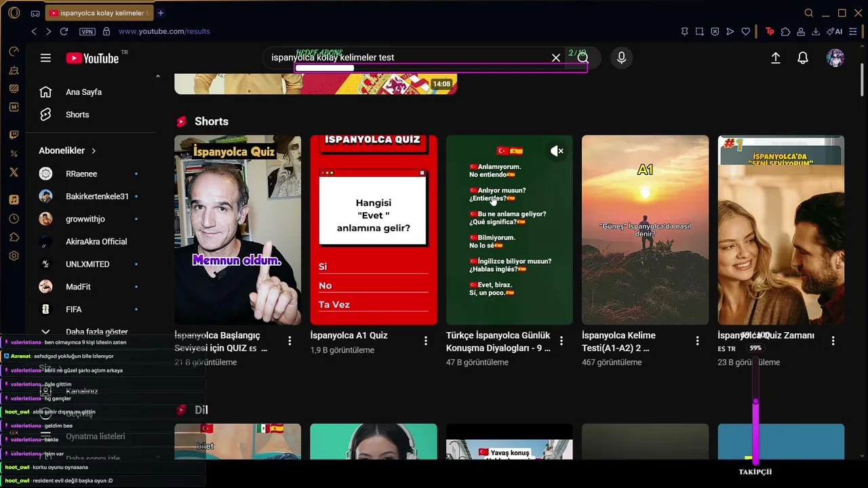Viewport: 868px width, 488px height.
Task: Open the AI assistant toolbar button
Action: point(834,31)
